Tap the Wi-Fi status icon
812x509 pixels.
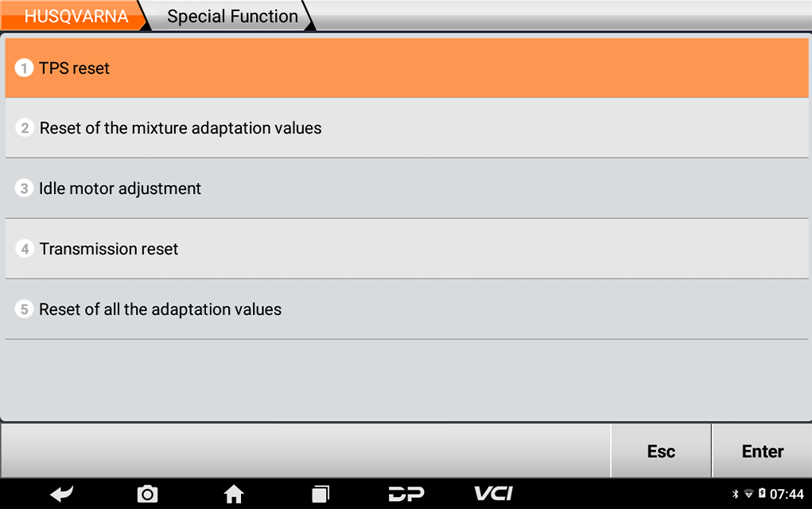click(748, 494)
